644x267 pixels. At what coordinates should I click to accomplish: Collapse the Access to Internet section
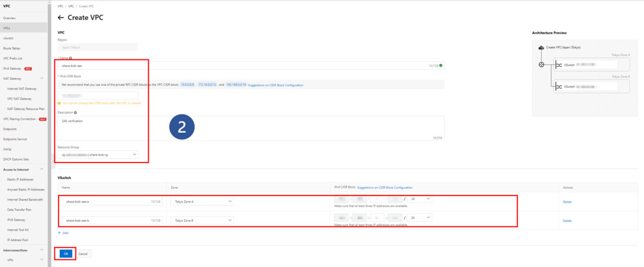(x=42, y=170)
